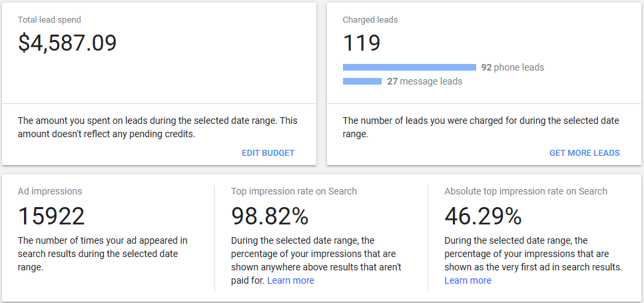Click the $4,587.09 spend amount
The height and width of the screenshot is (303, 644).
(x=67, y=43)
